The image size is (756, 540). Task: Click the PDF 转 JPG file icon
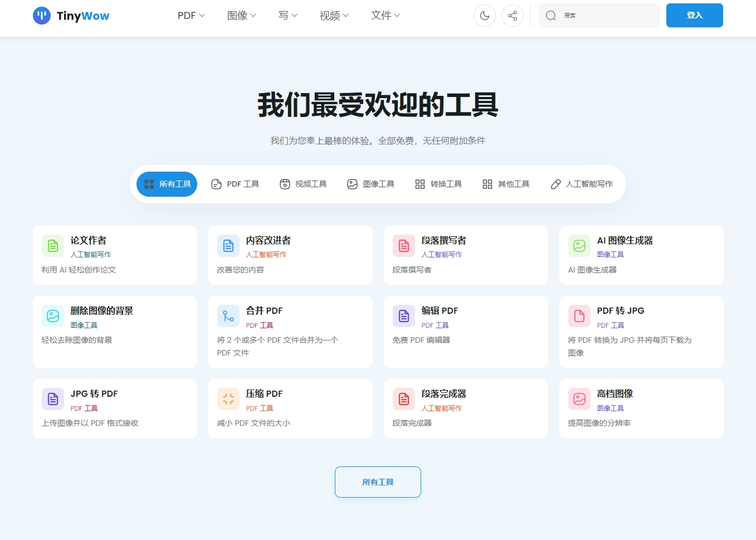click(x=579, y=316)
